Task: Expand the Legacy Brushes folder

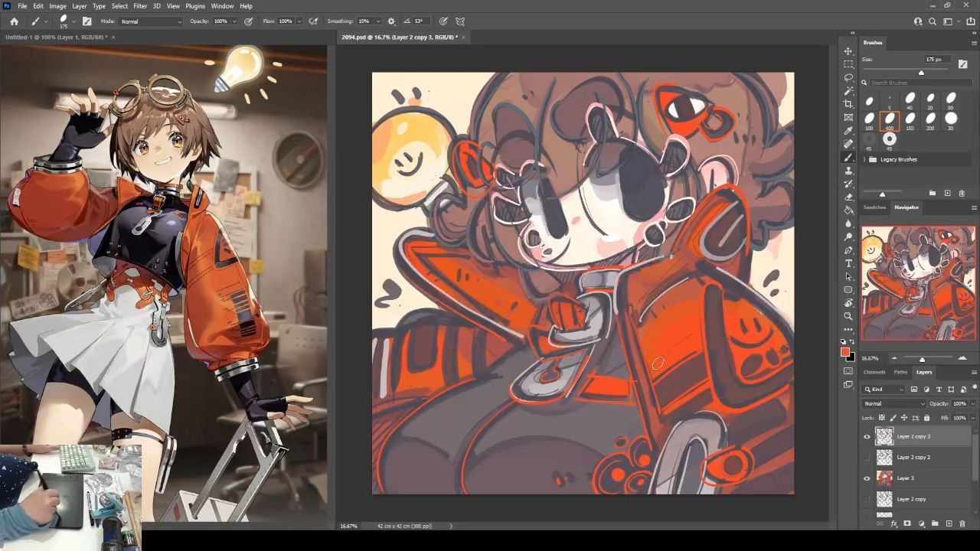Action: (x=864, y=159)
